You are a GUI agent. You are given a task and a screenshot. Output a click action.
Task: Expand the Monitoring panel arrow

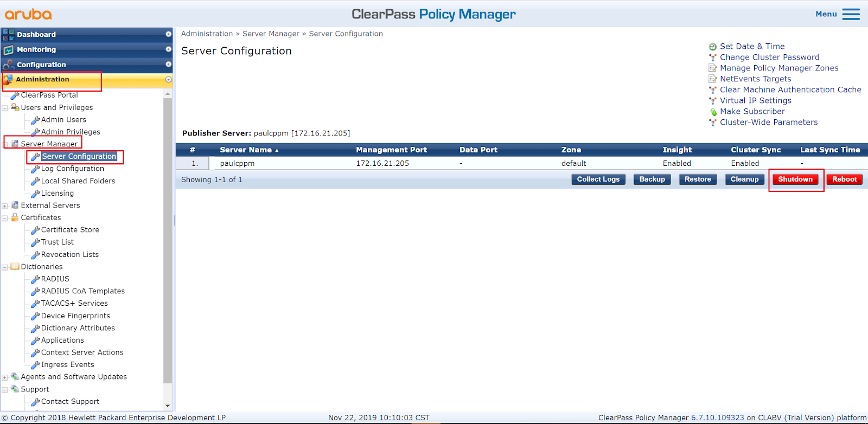point(168,49)
